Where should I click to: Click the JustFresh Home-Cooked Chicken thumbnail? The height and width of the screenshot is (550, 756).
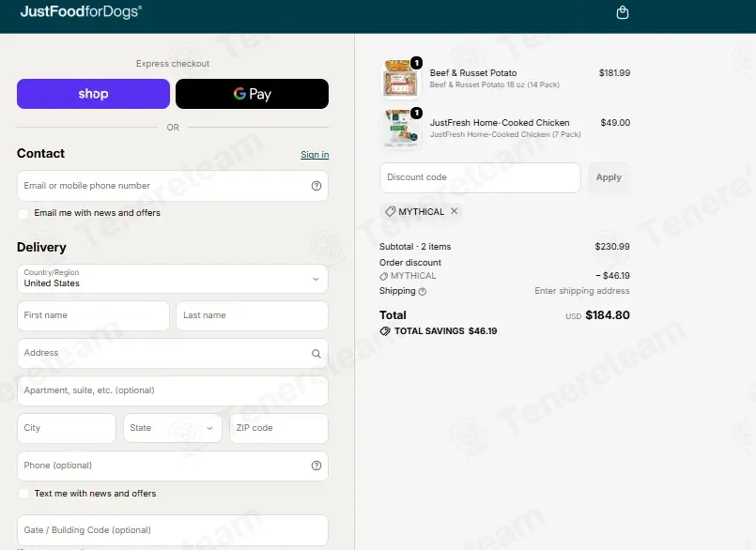coord(401,128)
